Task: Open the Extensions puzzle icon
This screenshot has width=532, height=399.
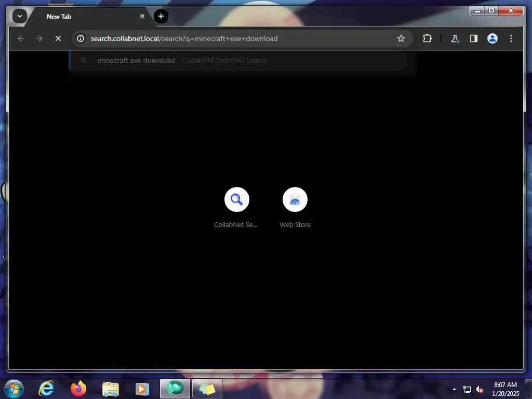Action: click(427, 38)
